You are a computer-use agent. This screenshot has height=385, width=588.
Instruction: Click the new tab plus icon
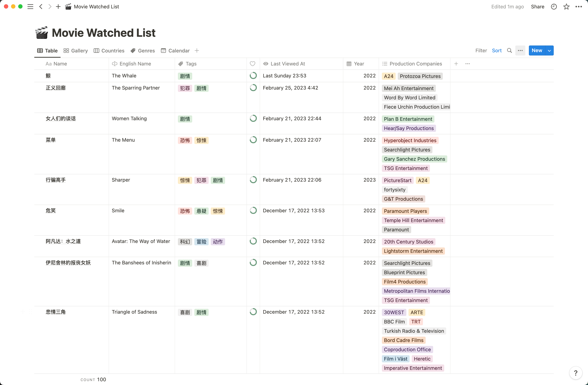pos(58,7)
